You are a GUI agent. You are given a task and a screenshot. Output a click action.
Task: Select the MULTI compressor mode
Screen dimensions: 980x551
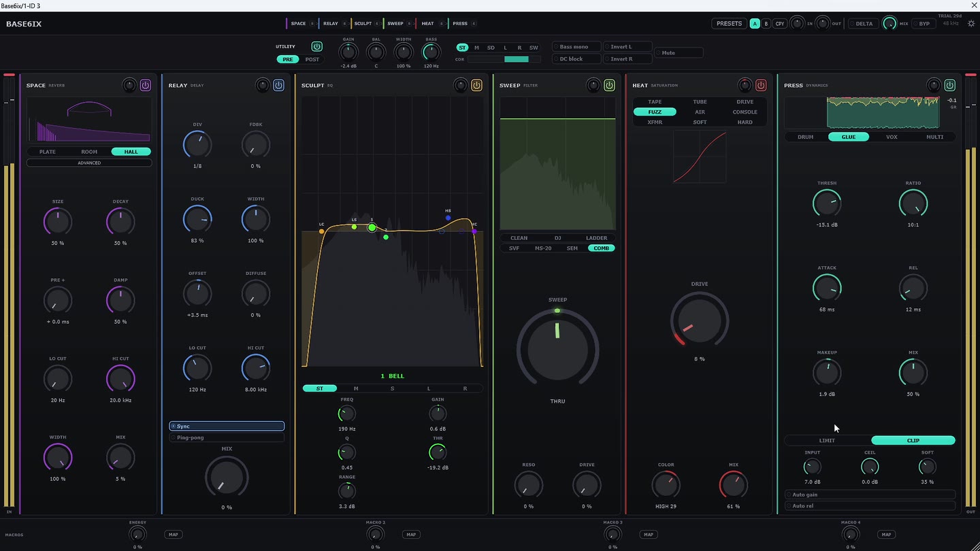pos(934,137)
